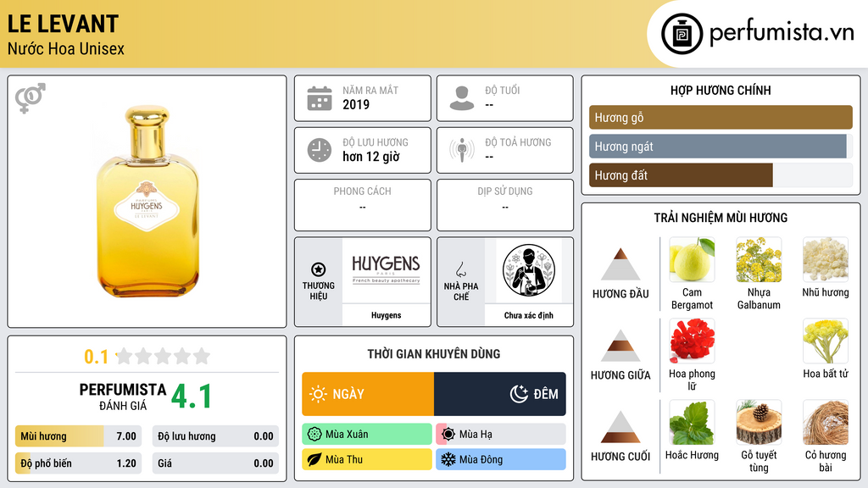Open the Hoắc Hương note image
Screen dimensions: 868x488
click(692, 422)
